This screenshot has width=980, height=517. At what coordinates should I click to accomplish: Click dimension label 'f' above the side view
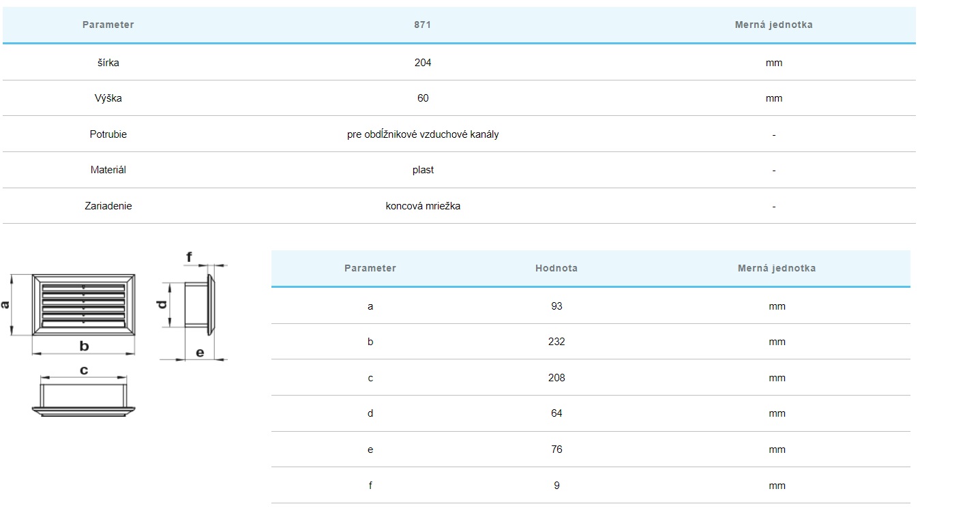pyautogui.click(x=189, y=257)
